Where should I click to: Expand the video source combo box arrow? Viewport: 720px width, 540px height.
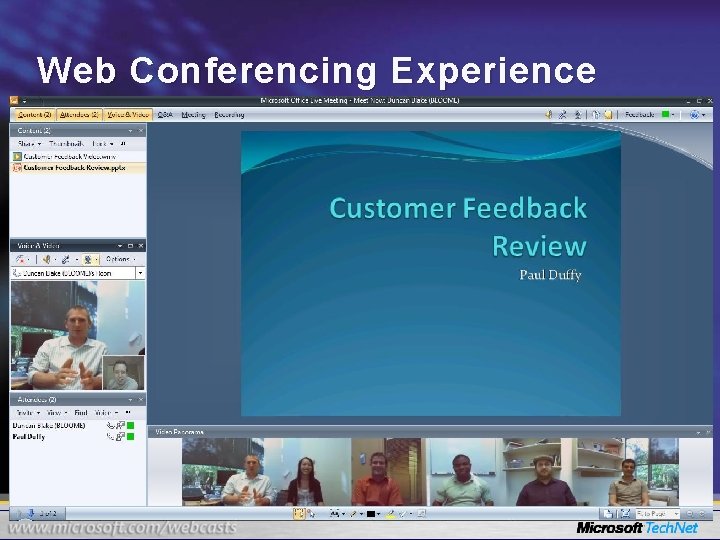140,273
